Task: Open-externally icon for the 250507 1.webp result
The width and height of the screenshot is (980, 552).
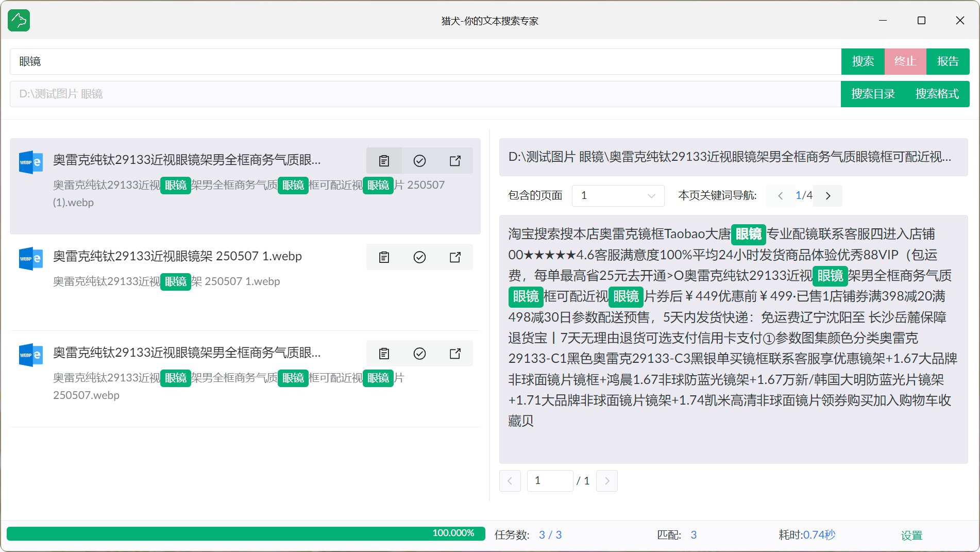Action: click(455, 257)
